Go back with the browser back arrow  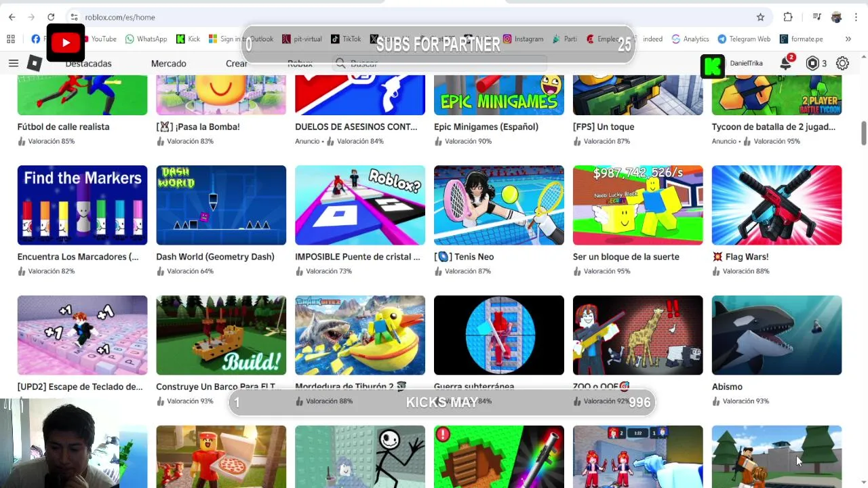tap(12, 17)
